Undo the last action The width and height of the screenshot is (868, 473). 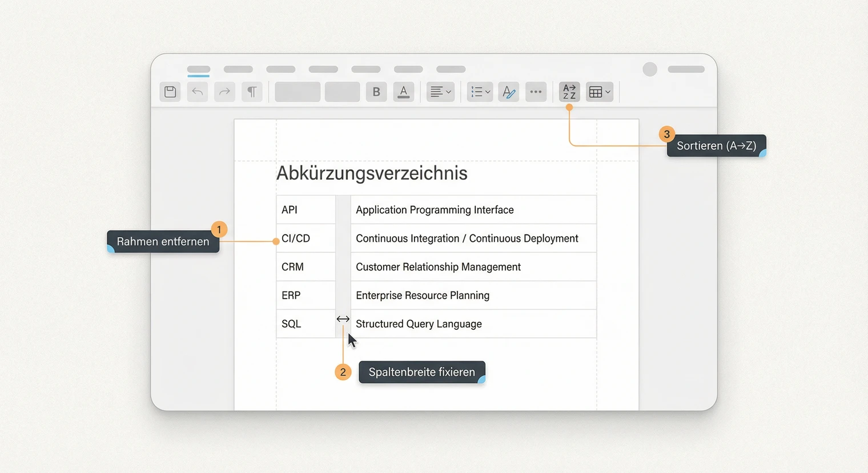click(198, 92)
